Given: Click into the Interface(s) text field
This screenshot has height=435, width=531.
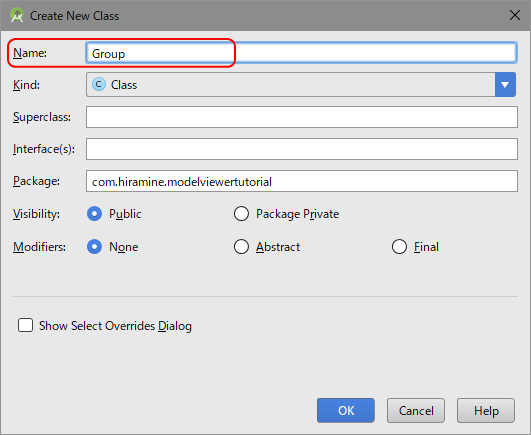Looking at the screenshot, I should (302, 149).
